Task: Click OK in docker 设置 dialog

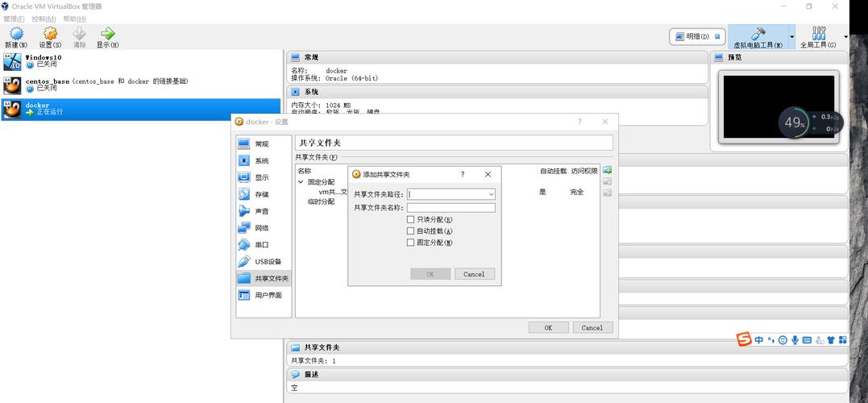Action: click(548, 328)
